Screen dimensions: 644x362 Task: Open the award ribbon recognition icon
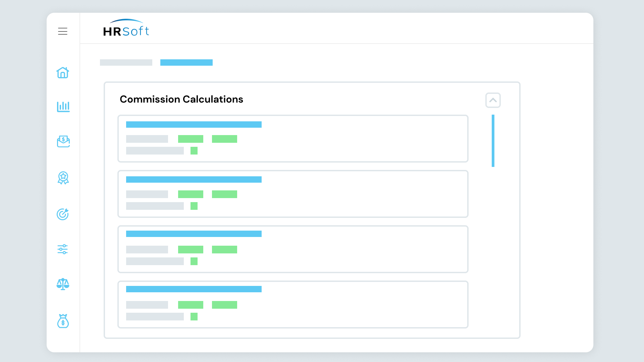[x=63, y=178]
